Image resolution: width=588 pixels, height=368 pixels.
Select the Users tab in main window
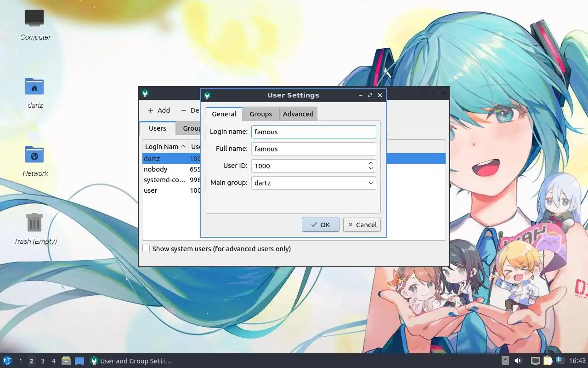158,128
